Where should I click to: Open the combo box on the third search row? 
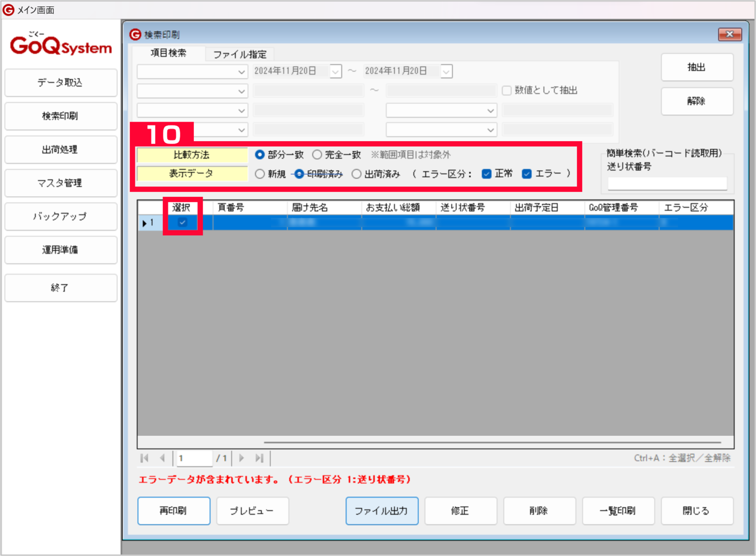242,110
